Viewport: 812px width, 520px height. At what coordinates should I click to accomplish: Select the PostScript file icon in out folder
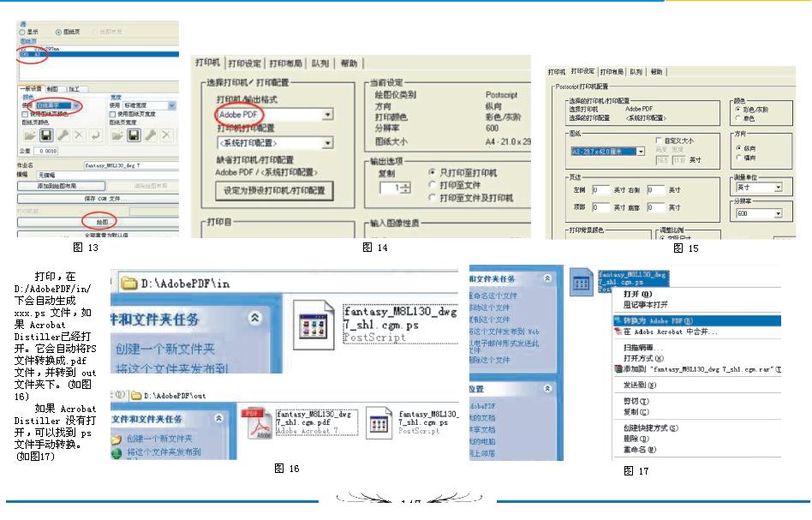[x=379, y=422]
